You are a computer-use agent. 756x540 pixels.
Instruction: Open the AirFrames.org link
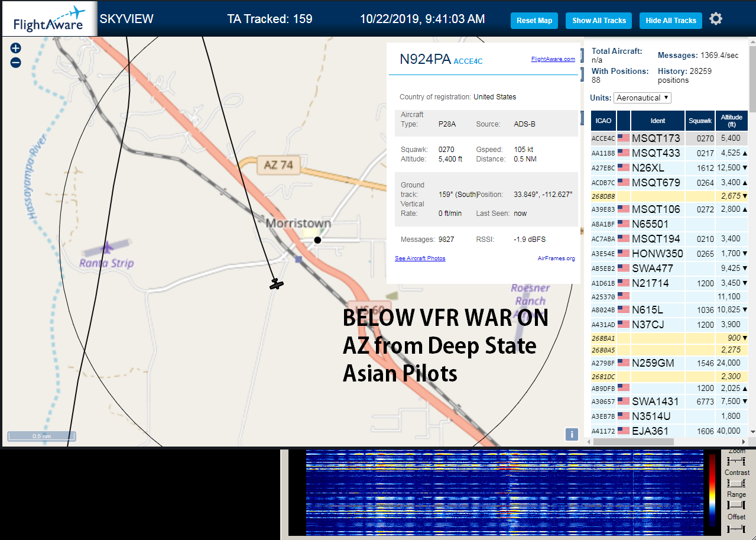pyautogui.click(x=556, y=258)
